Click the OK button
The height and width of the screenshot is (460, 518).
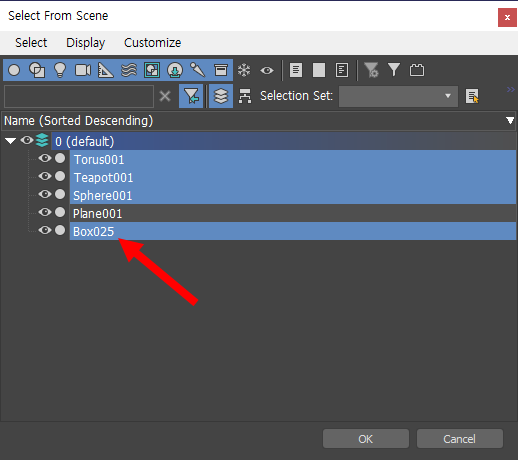pos(366,439)
